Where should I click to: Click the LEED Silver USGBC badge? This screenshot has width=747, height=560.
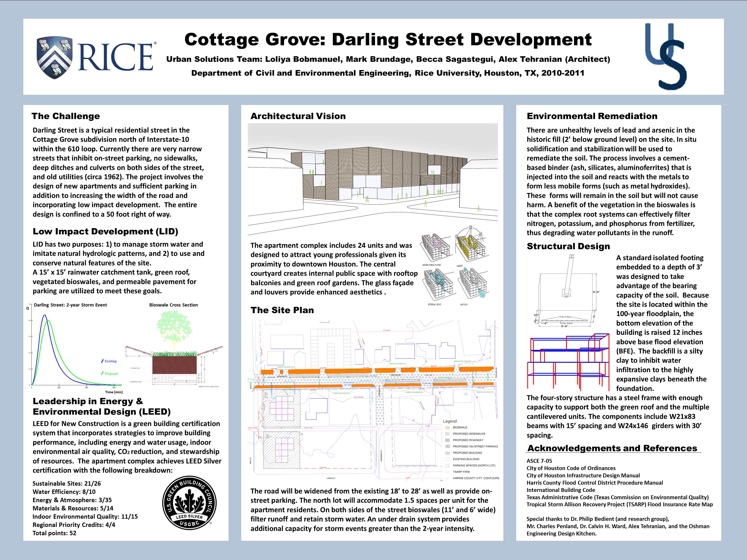(x=189, y=503)
